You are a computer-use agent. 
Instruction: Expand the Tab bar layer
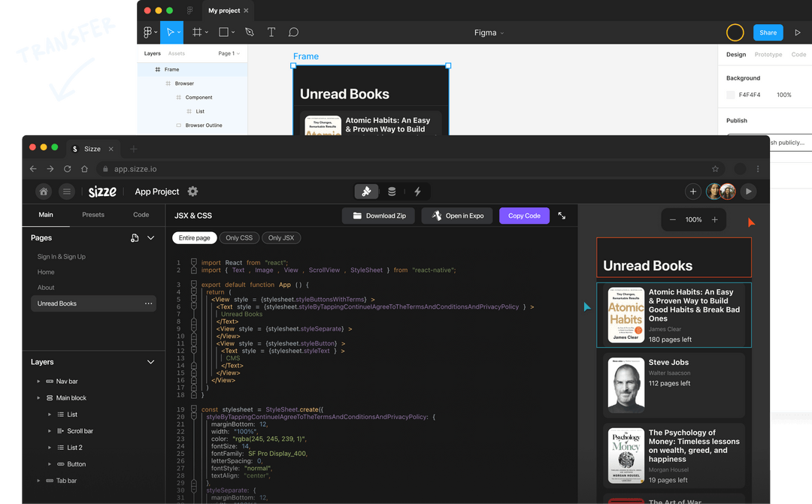(x=38, y=480)
